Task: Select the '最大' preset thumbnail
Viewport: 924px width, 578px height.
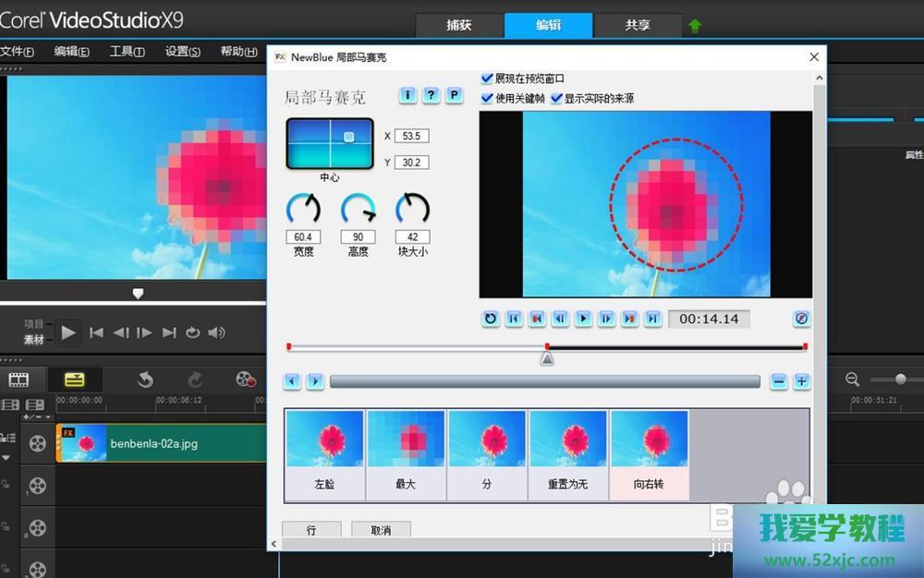Action: [407, 454]
